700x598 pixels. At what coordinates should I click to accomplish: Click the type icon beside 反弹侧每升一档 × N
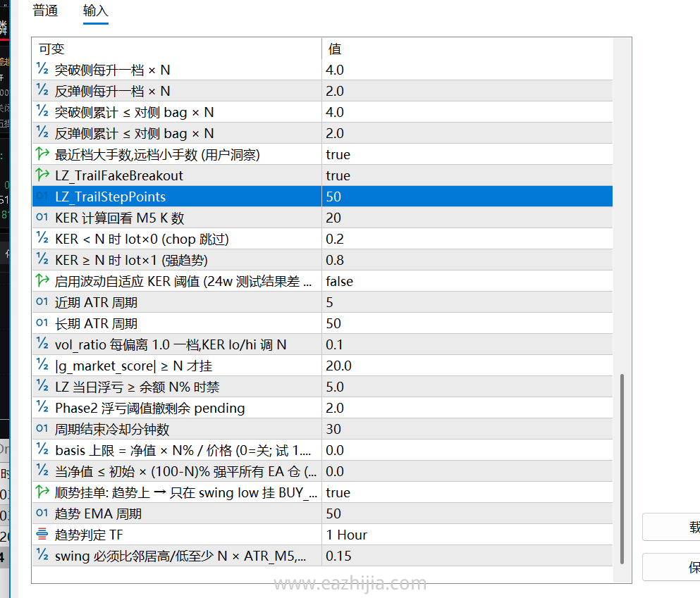[42, 91]
